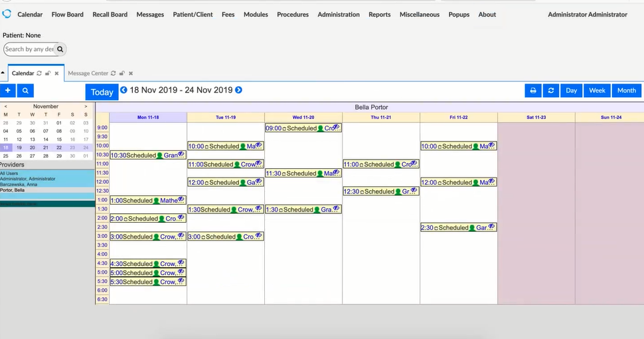Viewport: 644px width, 339px height.
Task: Click the 9:00 label in time column
Action: point(102,128)
